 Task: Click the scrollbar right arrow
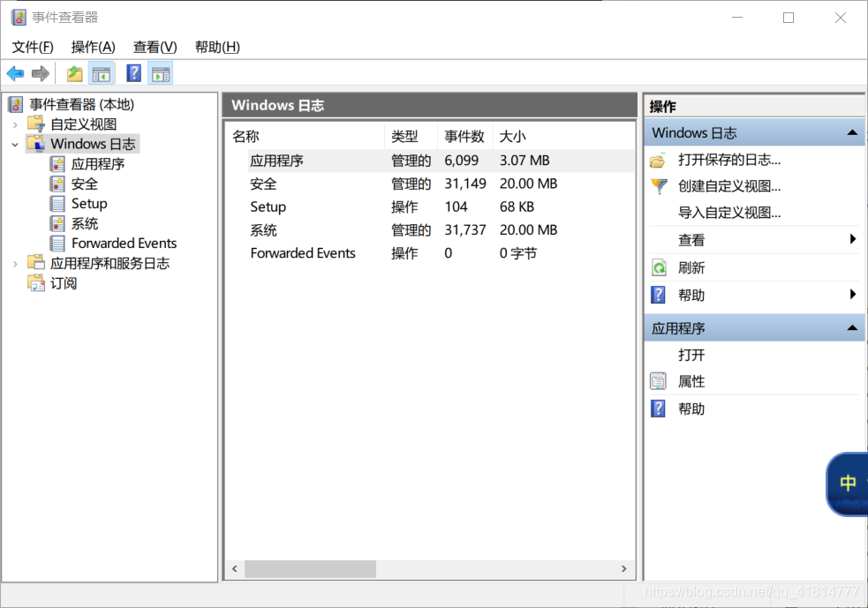tap(624, 568)
